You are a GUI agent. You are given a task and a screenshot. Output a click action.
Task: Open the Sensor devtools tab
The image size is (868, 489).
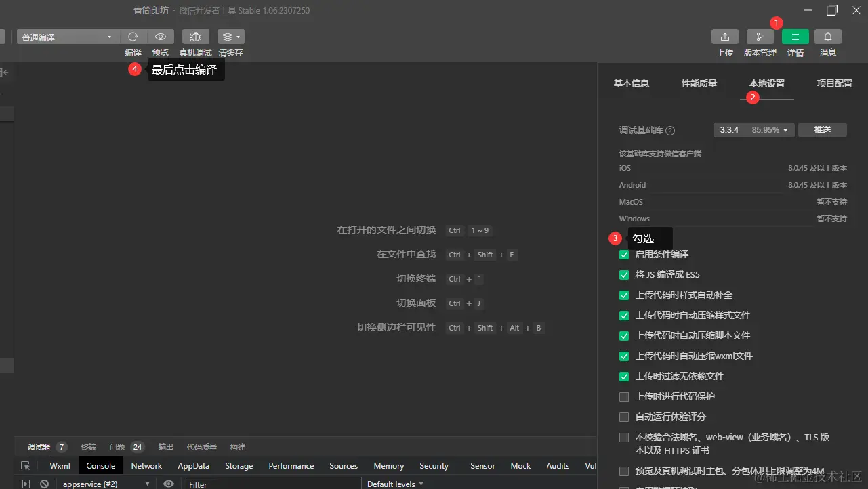point(482,466)
